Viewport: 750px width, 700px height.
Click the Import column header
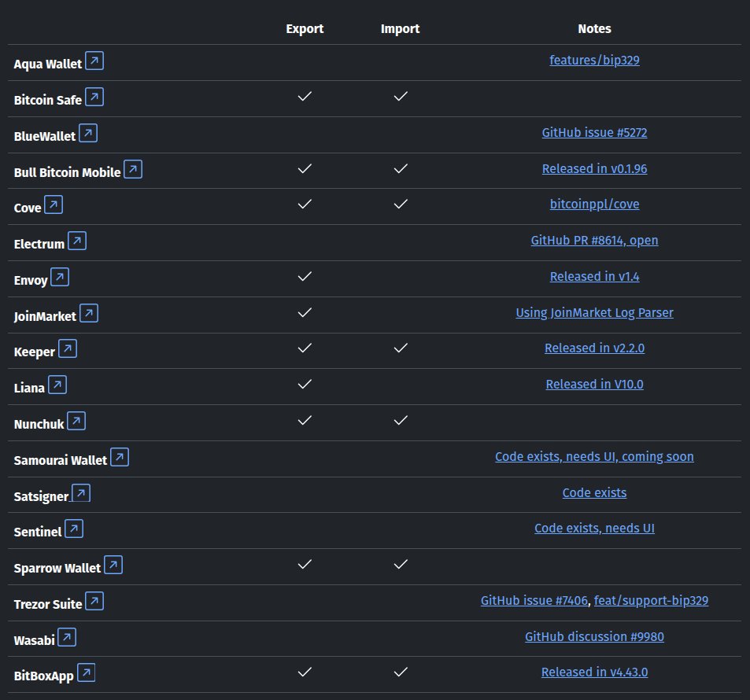pos(400,28)
